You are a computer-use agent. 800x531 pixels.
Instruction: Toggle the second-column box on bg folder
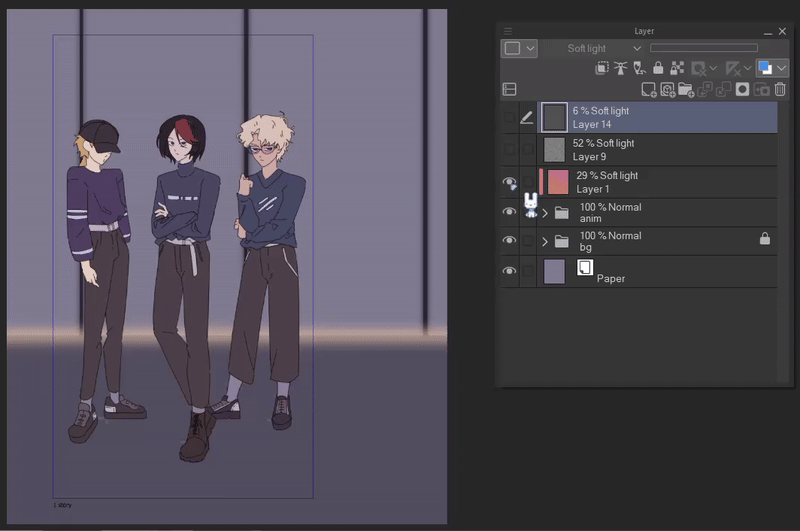point(528,240)
